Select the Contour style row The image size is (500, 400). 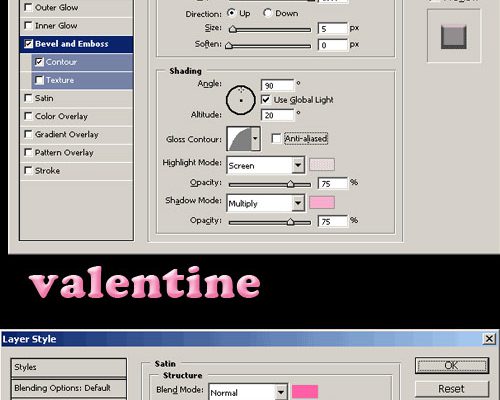coord(82,62)
